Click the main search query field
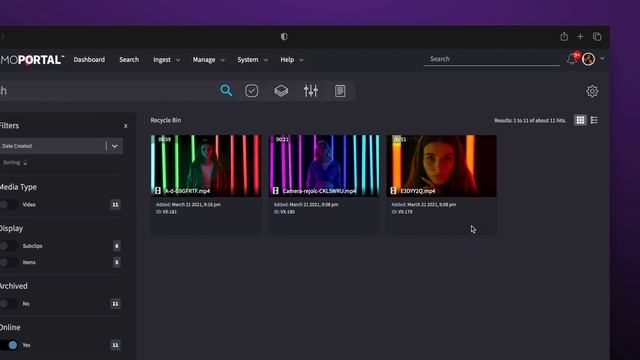The image size is (640, 360). (x=106, y=91)
